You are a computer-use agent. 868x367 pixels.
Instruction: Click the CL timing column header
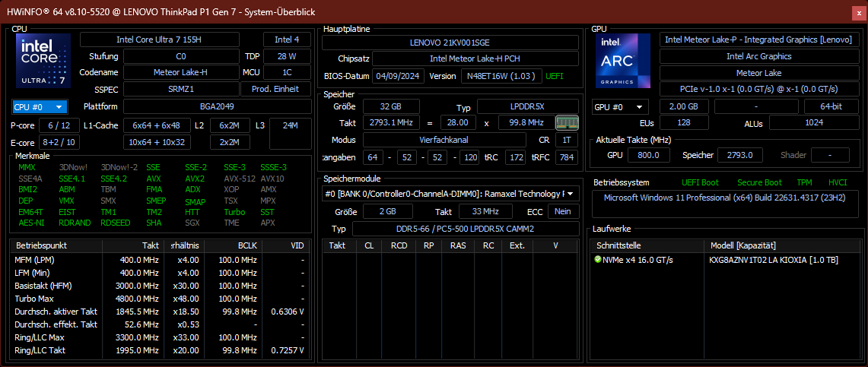(x=369, y=245)
